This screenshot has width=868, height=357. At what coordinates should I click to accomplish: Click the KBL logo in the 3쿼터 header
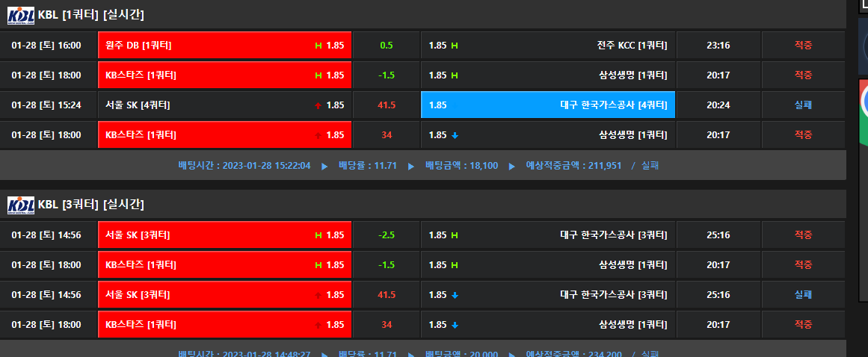[x=20, y=205]
